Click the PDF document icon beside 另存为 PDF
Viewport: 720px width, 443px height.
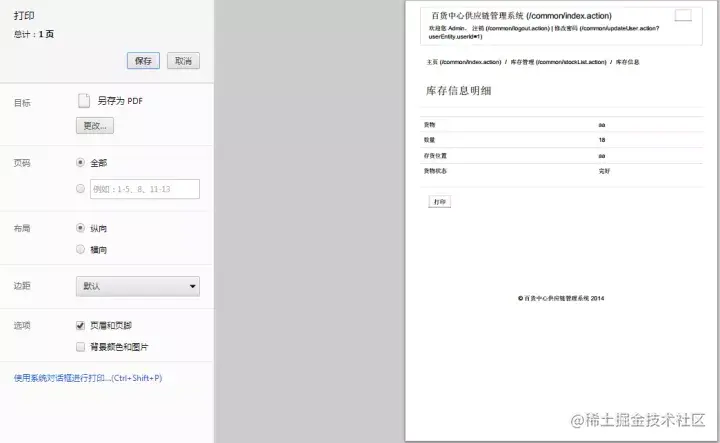(x=84, y=101)
